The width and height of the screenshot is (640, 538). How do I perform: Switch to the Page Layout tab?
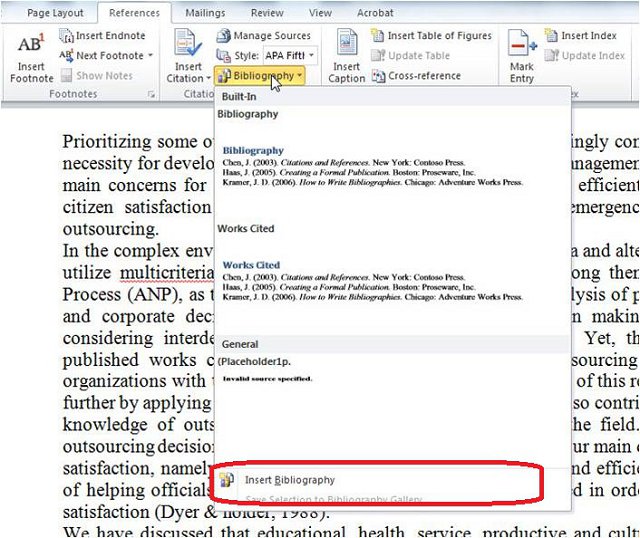tap(56, 13)
